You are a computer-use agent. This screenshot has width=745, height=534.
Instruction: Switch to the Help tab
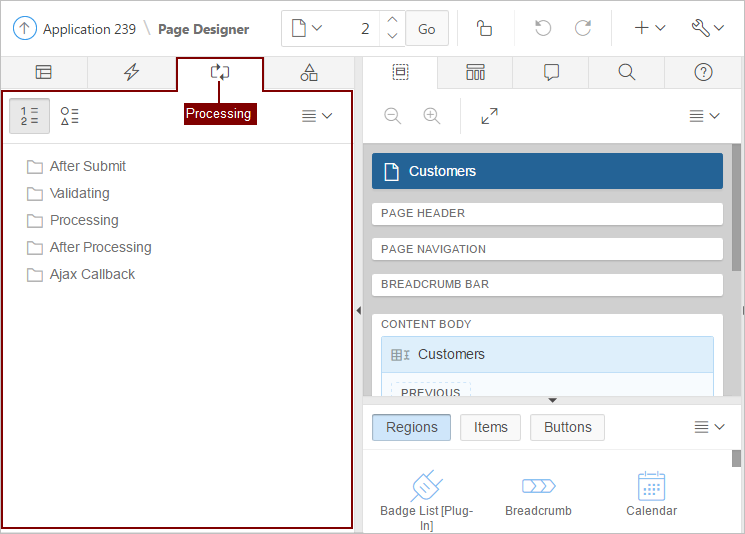click(x=703, y=72)
